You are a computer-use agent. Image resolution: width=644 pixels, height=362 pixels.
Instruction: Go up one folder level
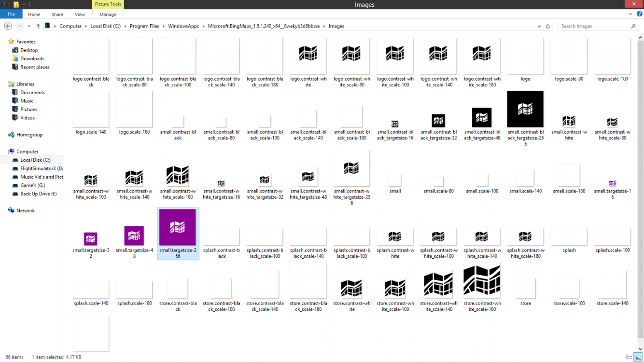(38, 26)
